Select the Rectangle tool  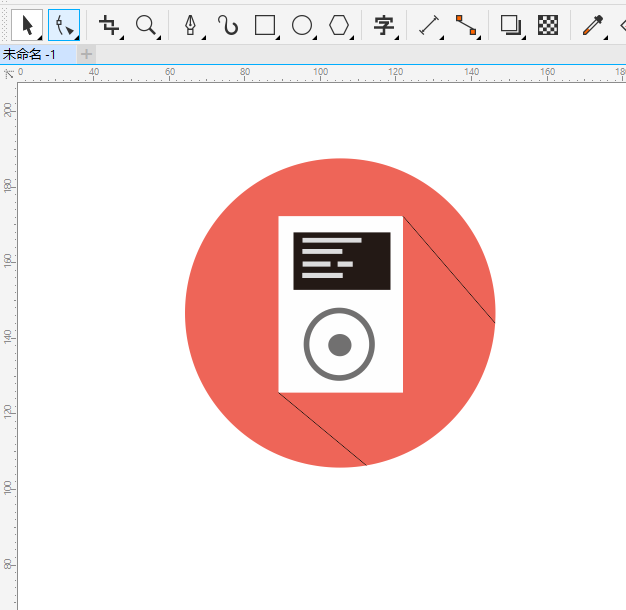(265, 25)
